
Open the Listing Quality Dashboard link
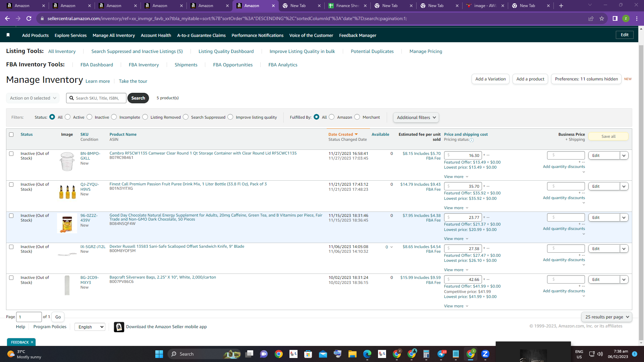[x=226, y=51]
